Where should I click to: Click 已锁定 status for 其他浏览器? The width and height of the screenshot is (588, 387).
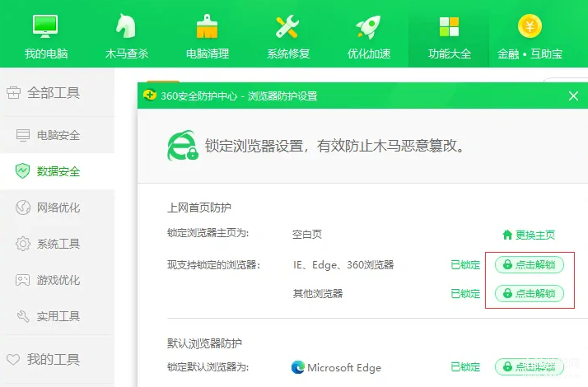465,293
